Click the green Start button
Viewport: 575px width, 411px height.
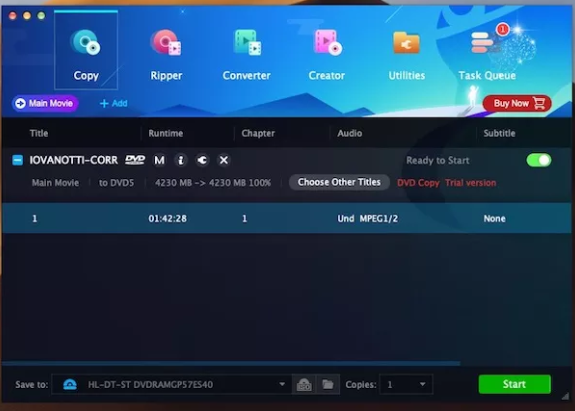pyautogui.click(x=514, y=384)
